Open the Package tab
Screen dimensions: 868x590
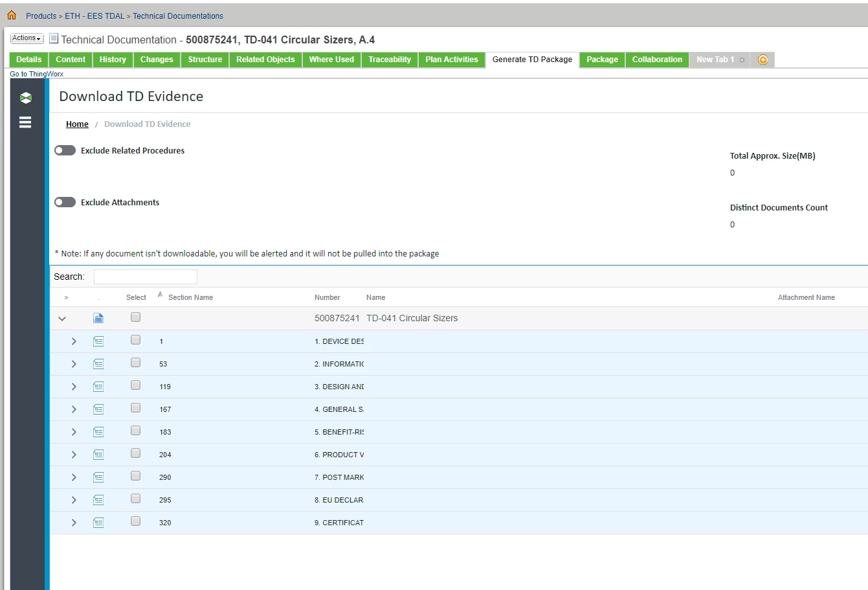[602, 60]
